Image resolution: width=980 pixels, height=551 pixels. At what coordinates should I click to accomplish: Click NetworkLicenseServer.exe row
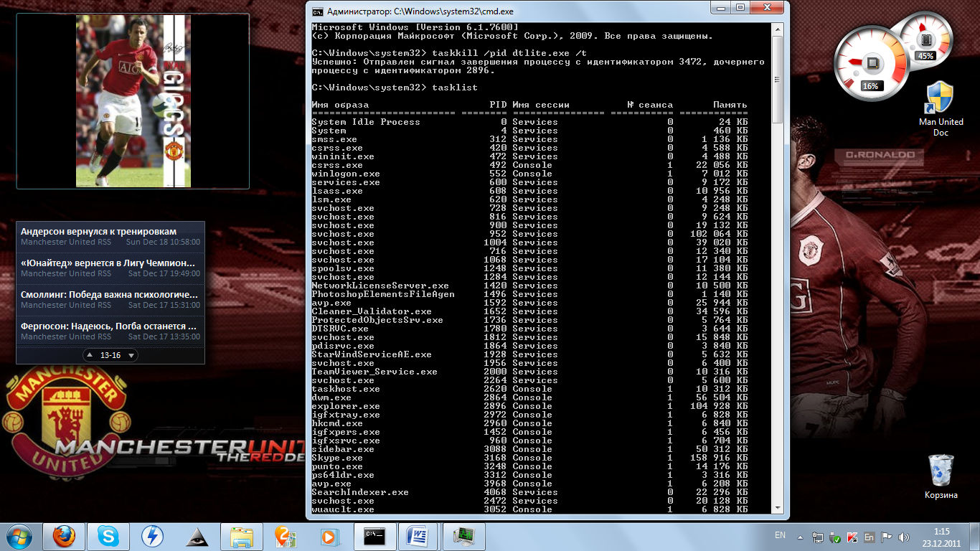click(529, 286)
